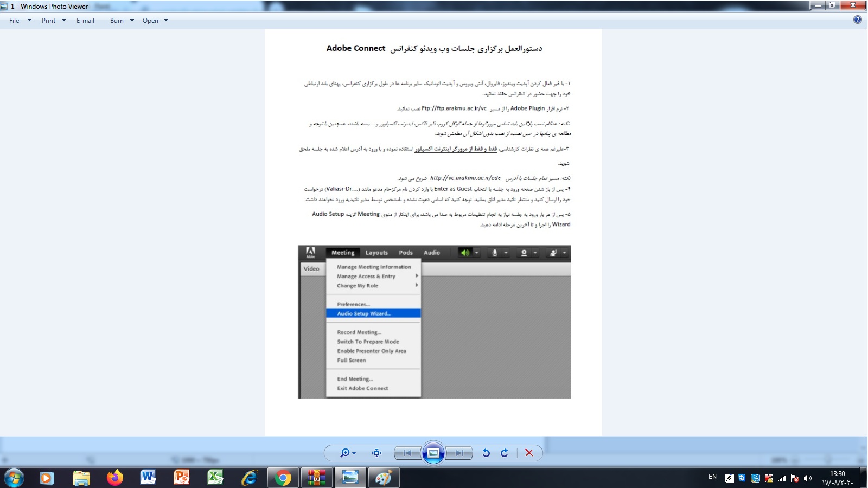This screenshot has height=488, width=868.
Task: Open Microsoft Word from the taskbar
Action: [x=148, y=478]
